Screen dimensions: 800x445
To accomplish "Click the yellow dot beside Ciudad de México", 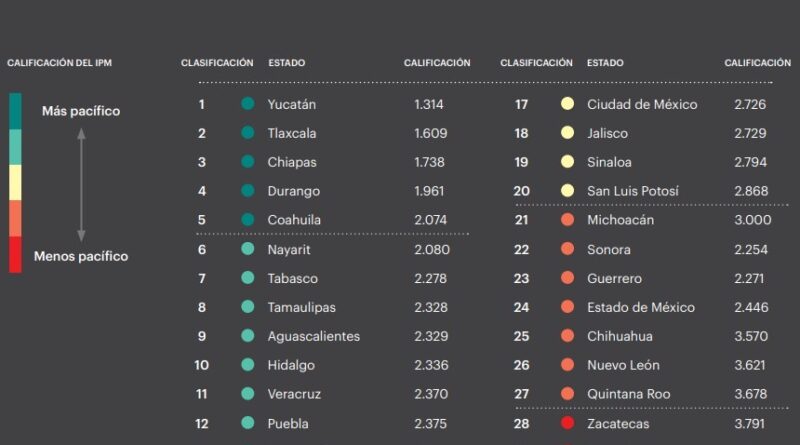I will point(567,104).
